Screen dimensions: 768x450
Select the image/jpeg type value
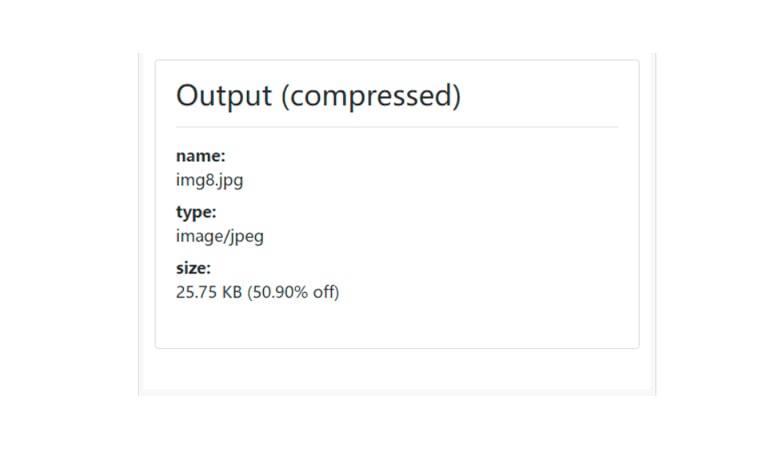(x=219, y=236)
